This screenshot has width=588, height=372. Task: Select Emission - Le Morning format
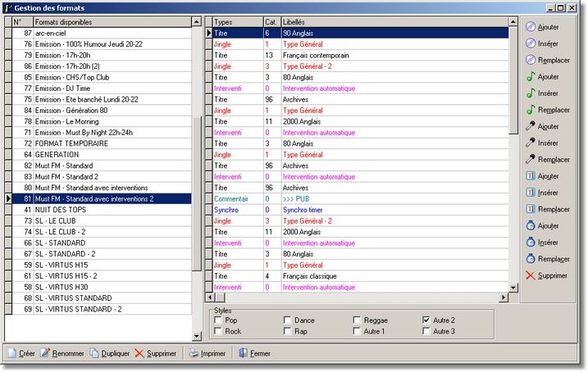[x=102, y=121]
